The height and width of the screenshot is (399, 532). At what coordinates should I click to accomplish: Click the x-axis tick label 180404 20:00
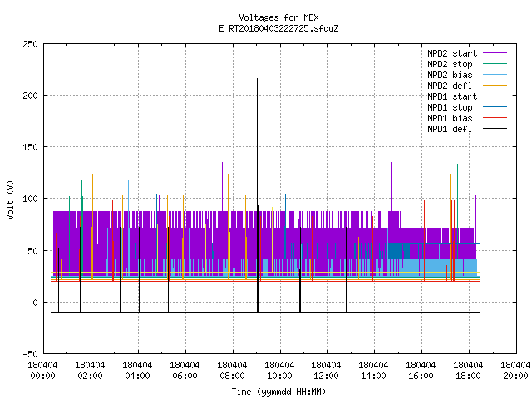(515, 371)
